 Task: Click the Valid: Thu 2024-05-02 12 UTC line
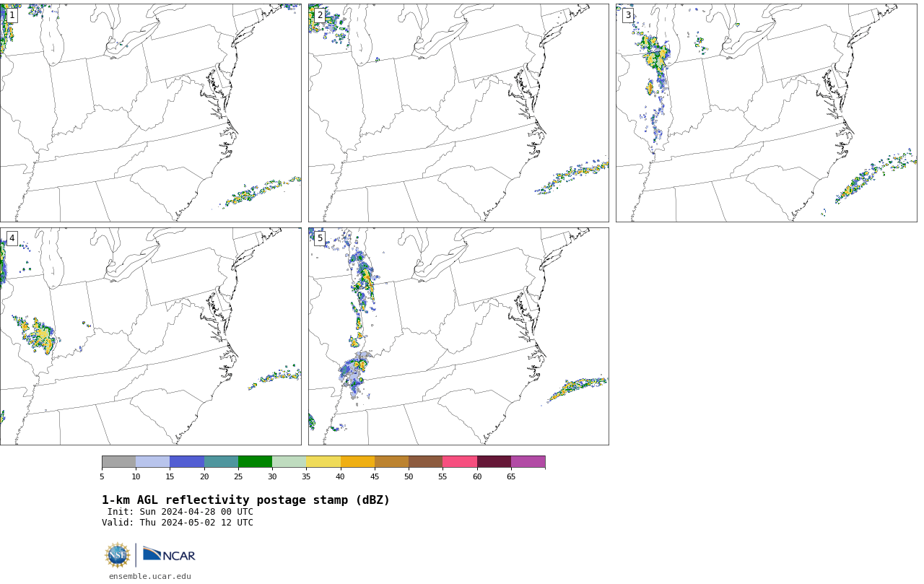tap(178, 523)
